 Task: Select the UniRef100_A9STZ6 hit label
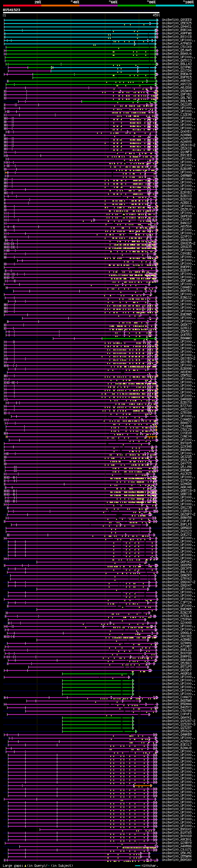tap(177, 84)
